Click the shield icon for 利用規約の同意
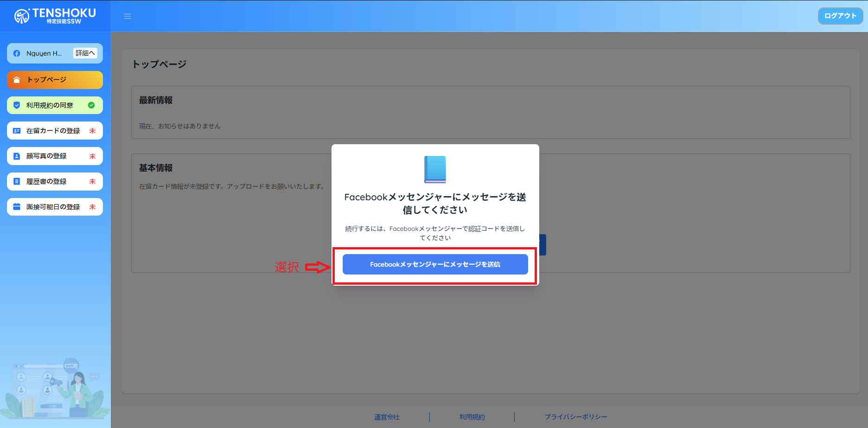 tap(17, 105)
